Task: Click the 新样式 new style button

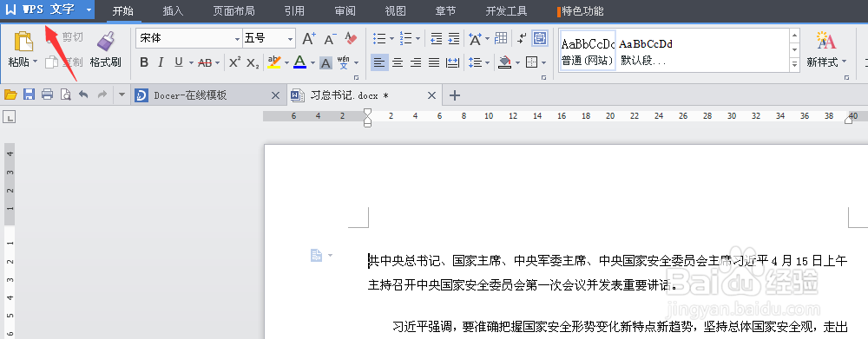Action: [826, 49]
